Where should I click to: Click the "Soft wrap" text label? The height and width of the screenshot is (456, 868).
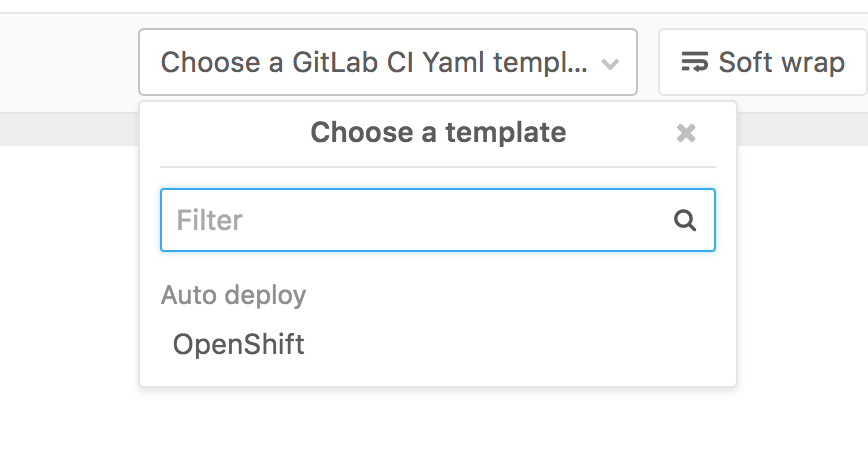tap(781, 62)
